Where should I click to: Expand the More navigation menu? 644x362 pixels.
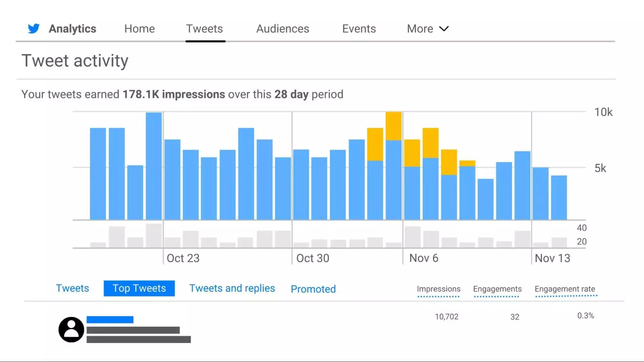(427, 29)
